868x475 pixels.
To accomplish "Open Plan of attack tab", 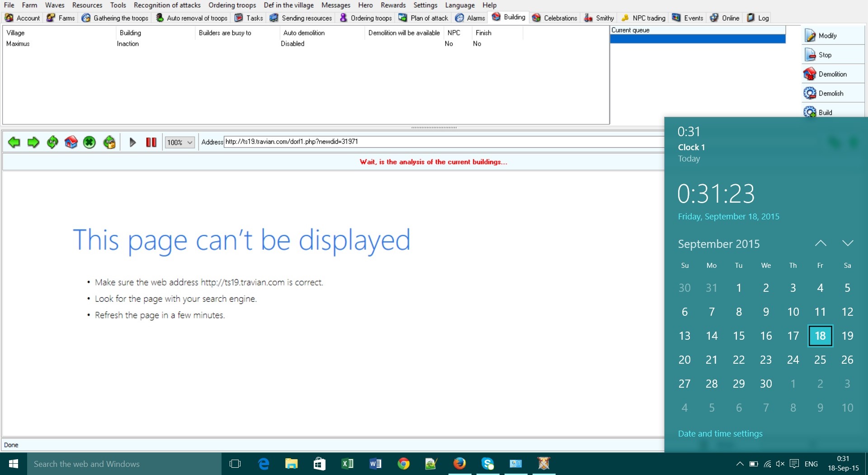I will (x=424, y=18).
